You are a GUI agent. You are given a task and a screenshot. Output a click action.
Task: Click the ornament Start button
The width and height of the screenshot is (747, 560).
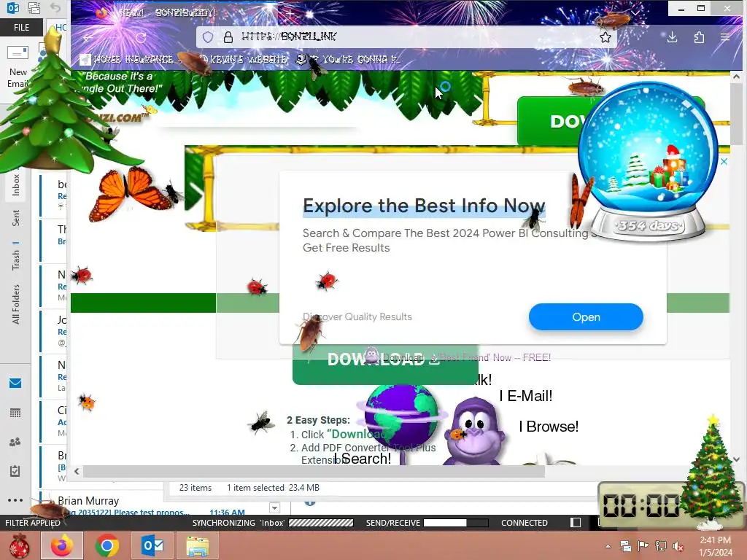pos(20,545)
